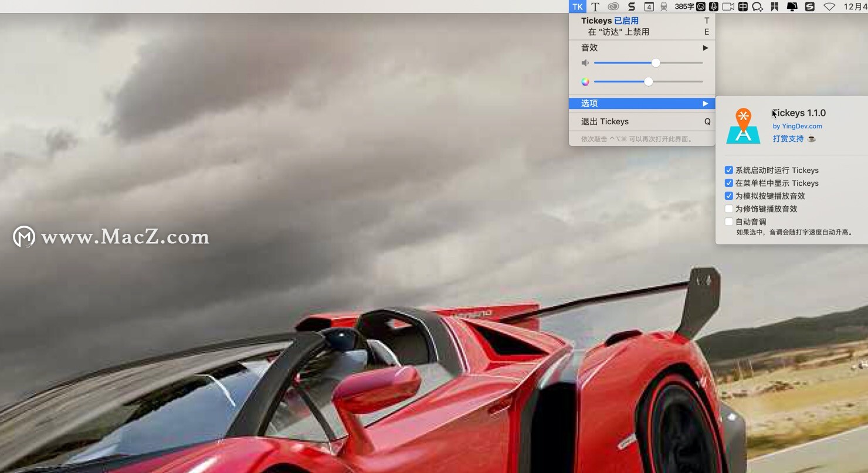Open the Creative Cloud menu bar icon
868x473 pixels.
point(613,6)
